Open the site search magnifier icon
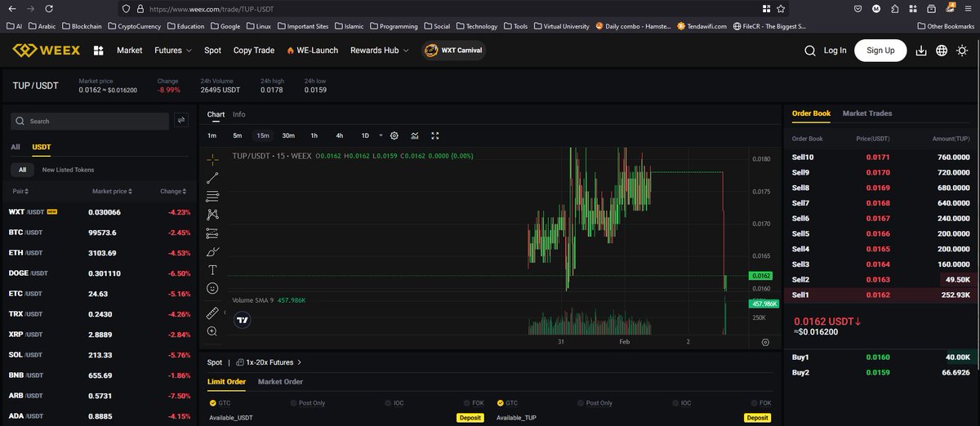 click(x=809, y=51)
